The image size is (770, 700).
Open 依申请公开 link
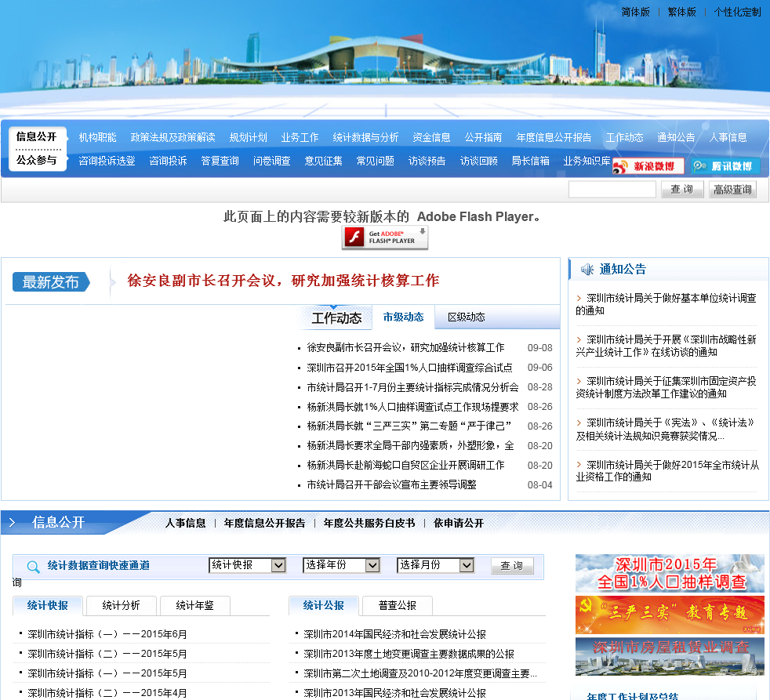coord(459,524)
